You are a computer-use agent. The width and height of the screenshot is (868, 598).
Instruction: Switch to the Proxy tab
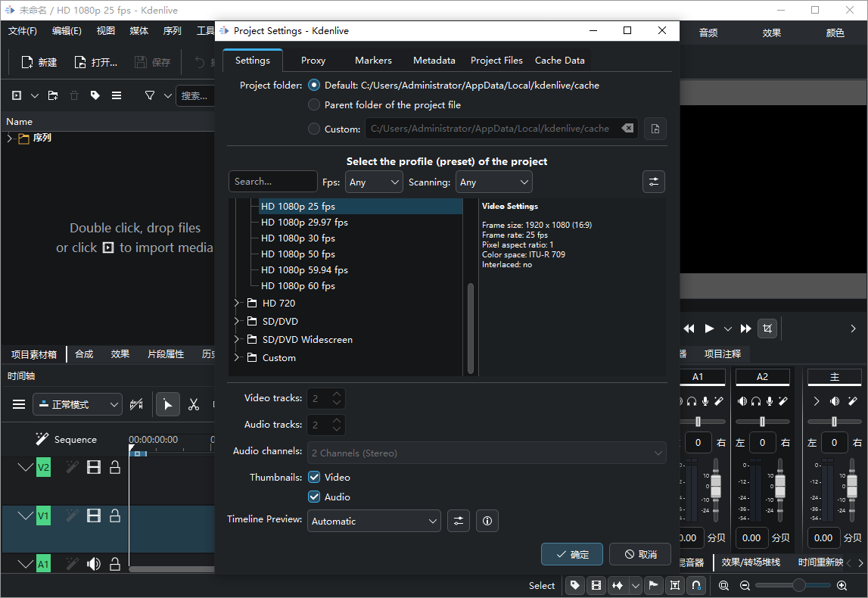pyautogui.click(x=313, y=61)
